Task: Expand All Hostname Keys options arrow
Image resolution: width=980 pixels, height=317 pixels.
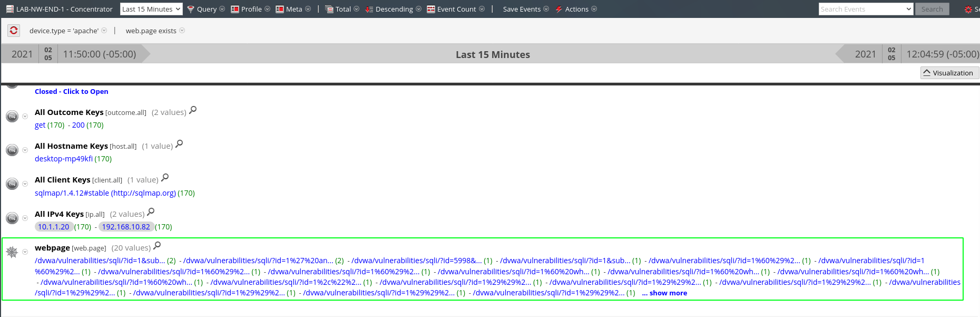Action: [x=25, y=150]
